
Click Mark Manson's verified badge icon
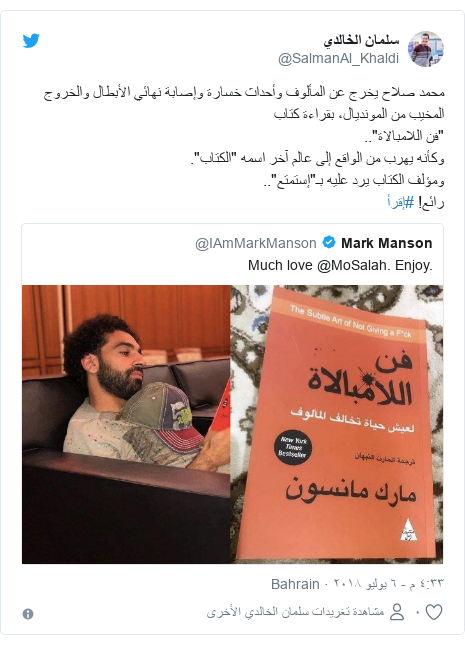pyautogui.click(x=328, y=242)
